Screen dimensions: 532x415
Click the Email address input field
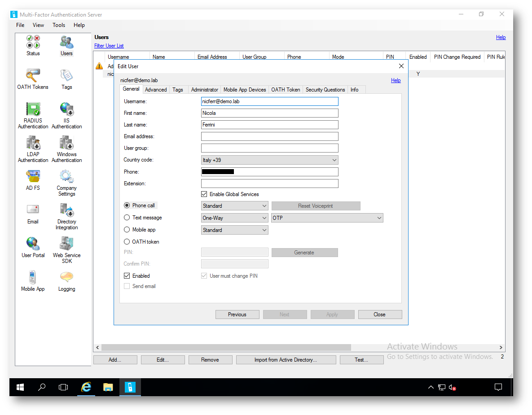coord(270,136)
